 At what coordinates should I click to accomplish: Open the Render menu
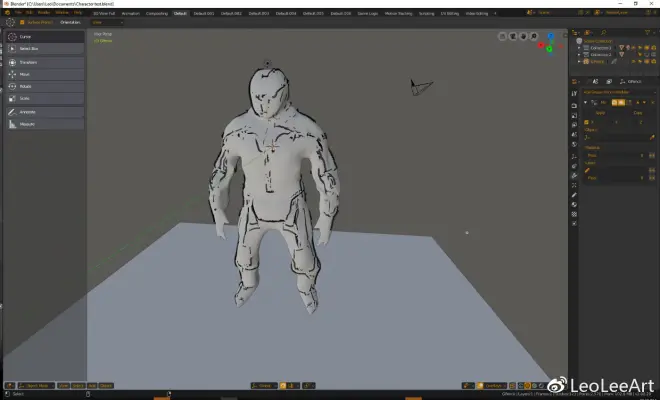44,13
